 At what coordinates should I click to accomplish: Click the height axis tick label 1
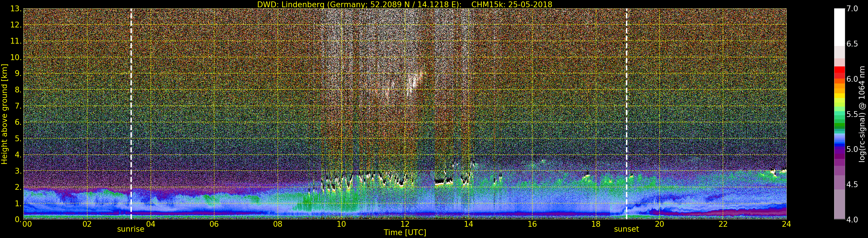(x=18, y=203)
